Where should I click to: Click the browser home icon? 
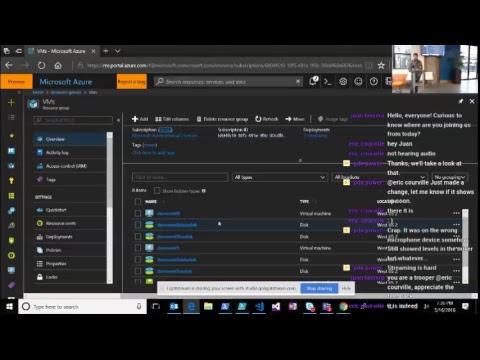point(58,65)
